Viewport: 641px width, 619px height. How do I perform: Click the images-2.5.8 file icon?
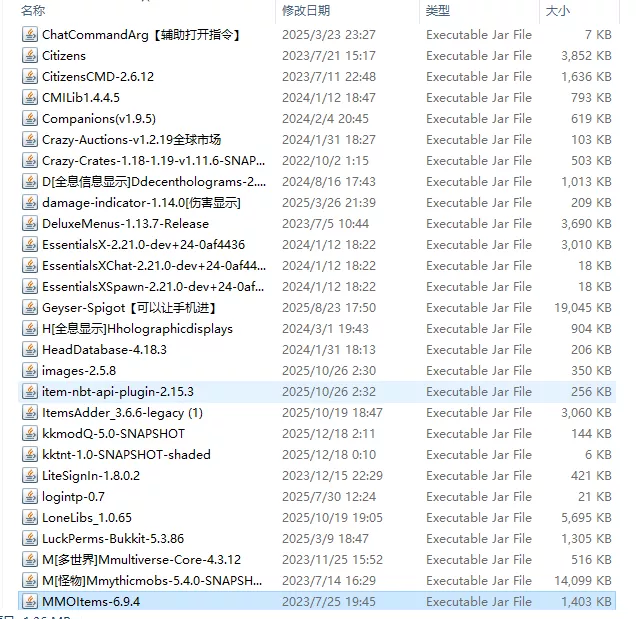(30, 371)
